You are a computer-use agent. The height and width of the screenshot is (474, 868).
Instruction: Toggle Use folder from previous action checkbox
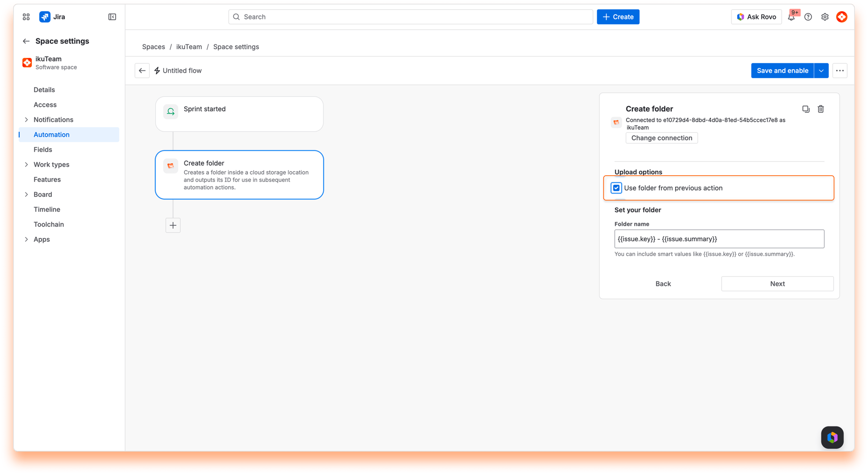(616, 188)
